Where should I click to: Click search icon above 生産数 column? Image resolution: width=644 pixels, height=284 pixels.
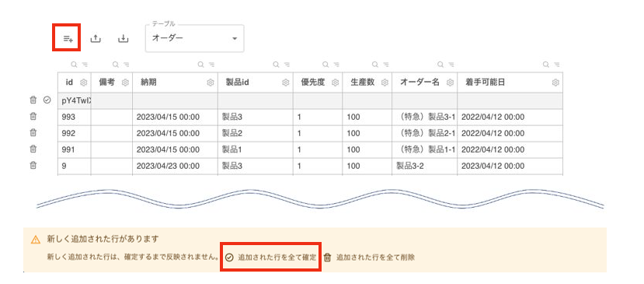pos(375,65)
